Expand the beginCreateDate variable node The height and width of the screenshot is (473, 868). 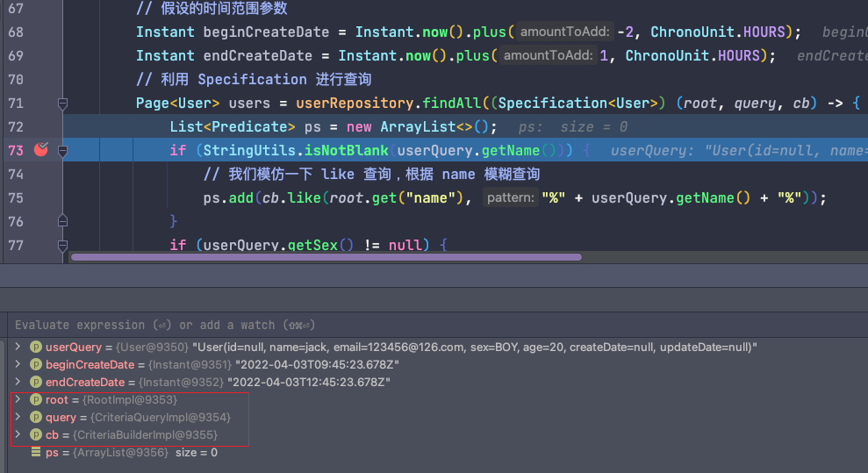point(18,364)
